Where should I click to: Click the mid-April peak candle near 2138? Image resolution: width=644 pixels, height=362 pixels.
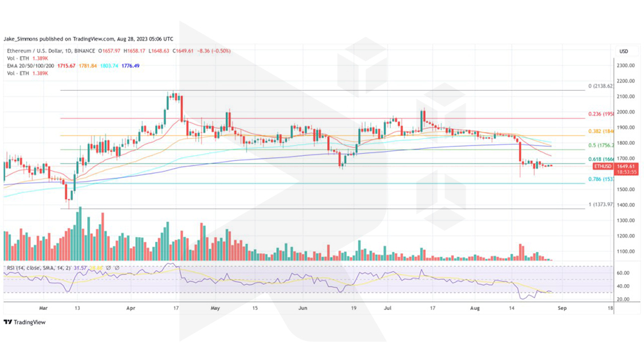pos(173,97)
